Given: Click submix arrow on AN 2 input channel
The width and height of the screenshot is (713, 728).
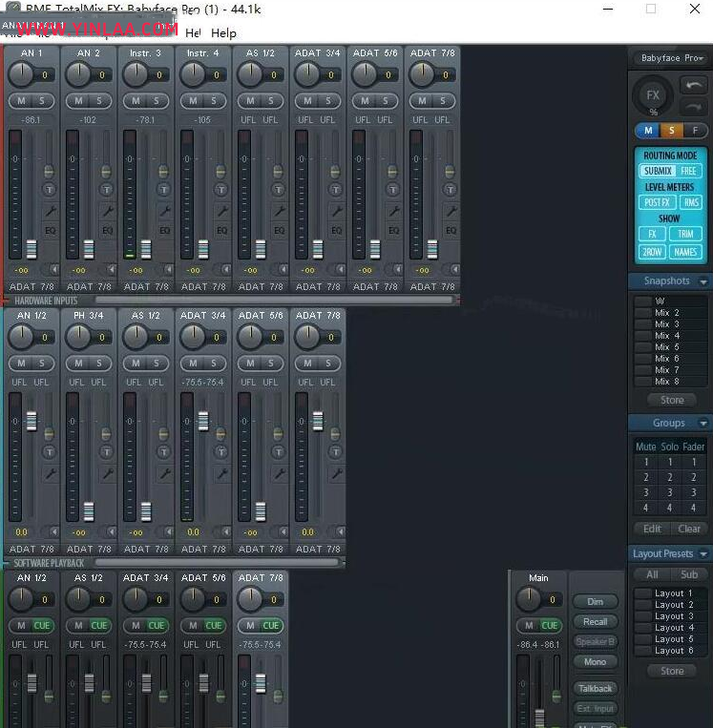Looking at the screenshot, I should [112, 269].
